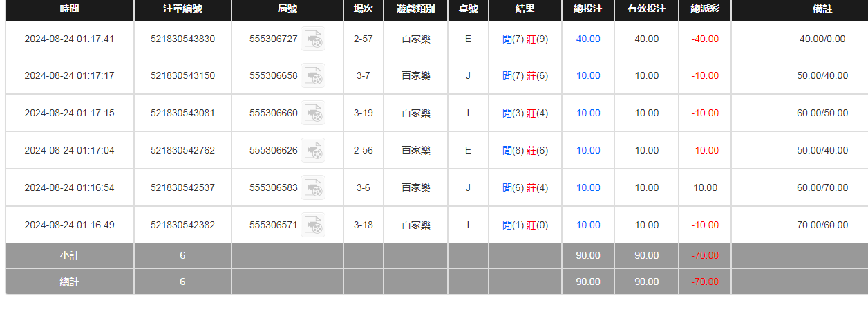Click timestamp 2024-08-24 01:16:49
This screenshot has width=868, height=323.
(69, 225)
